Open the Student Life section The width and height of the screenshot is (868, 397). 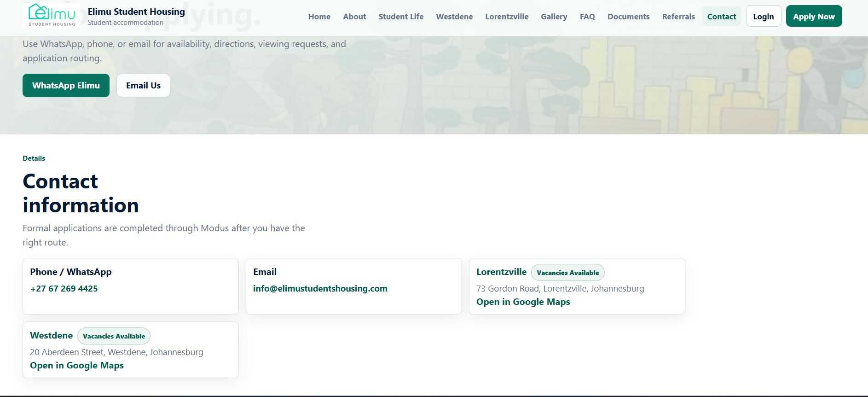(401, 17)
